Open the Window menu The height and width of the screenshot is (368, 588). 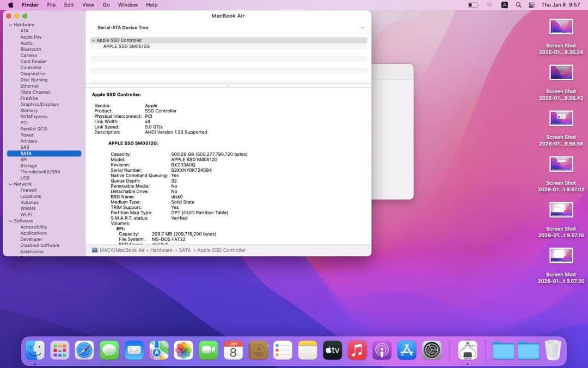point(127,5)
